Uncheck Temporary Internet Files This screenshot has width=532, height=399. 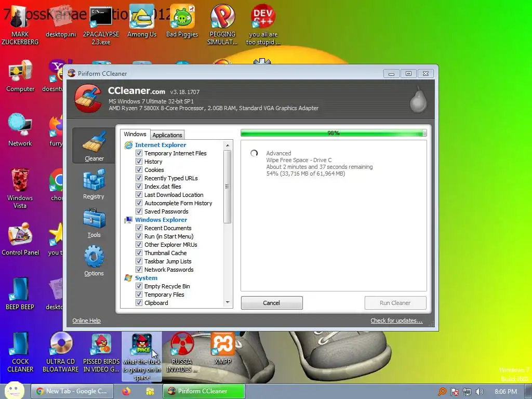tap(139, 153)
